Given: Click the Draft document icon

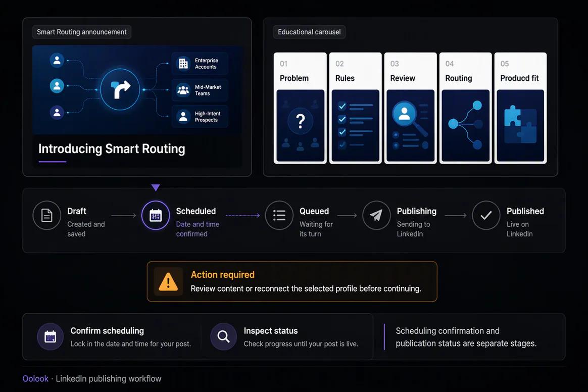Looking at the screenshot, I should tap(47, 215).
